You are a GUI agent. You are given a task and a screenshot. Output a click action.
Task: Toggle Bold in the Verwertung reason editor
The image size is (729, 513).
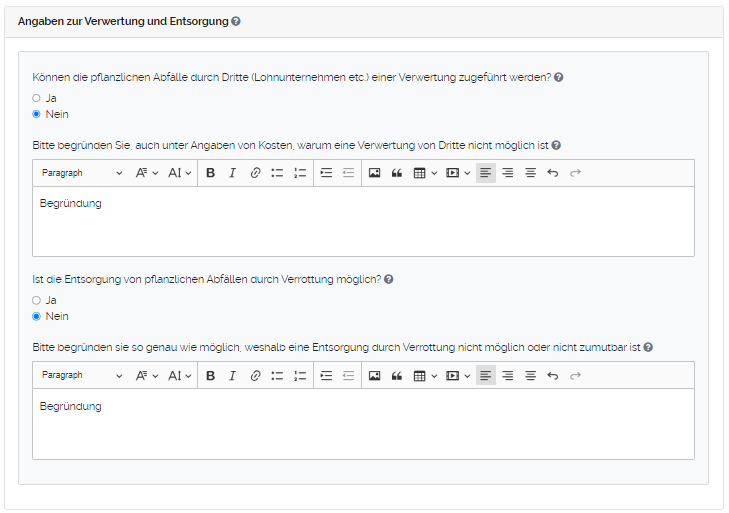click(x=210, y=173)
